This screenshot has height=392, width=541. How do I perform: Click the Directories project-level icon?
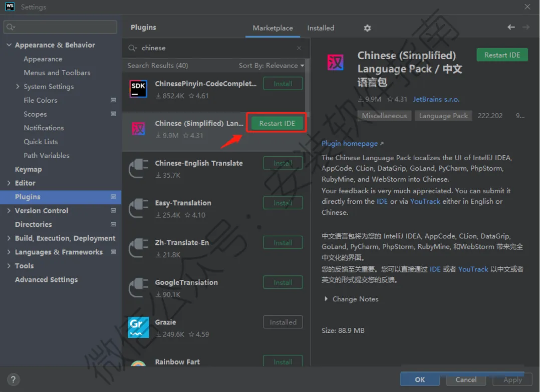click(x=113, y=224)
